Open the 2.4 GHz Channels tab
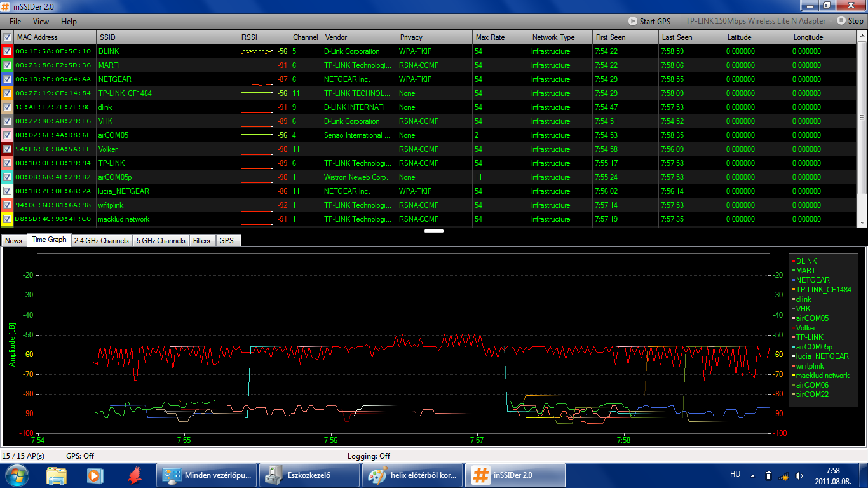The width and height of the screenshot is (868, 488). coord(102,241)
